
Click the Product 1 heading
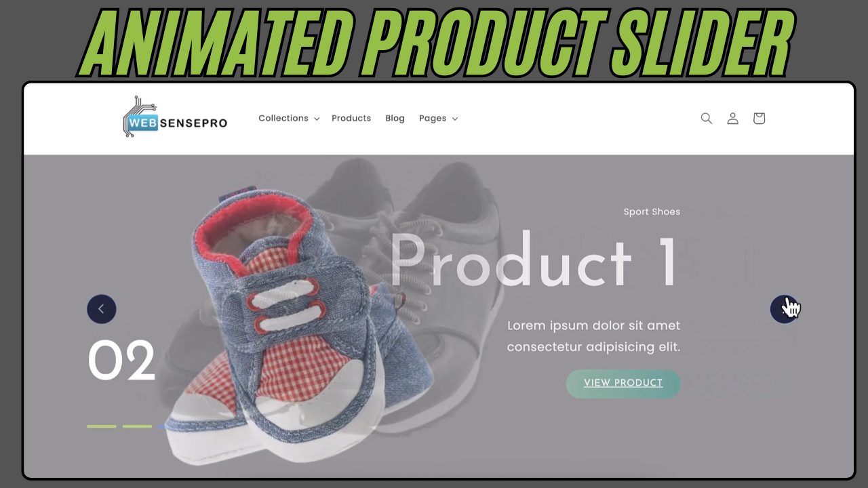(x=534, y=262)
